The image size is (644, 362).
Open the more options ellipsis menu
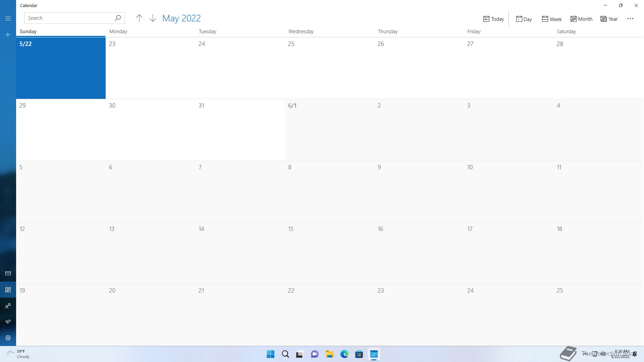click(630, 19)
